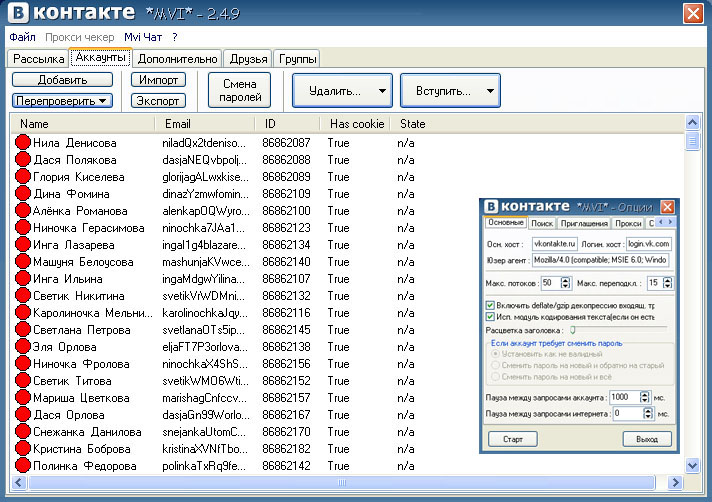Click the red status icon beside Инга Ильина

tap(22, 279)
